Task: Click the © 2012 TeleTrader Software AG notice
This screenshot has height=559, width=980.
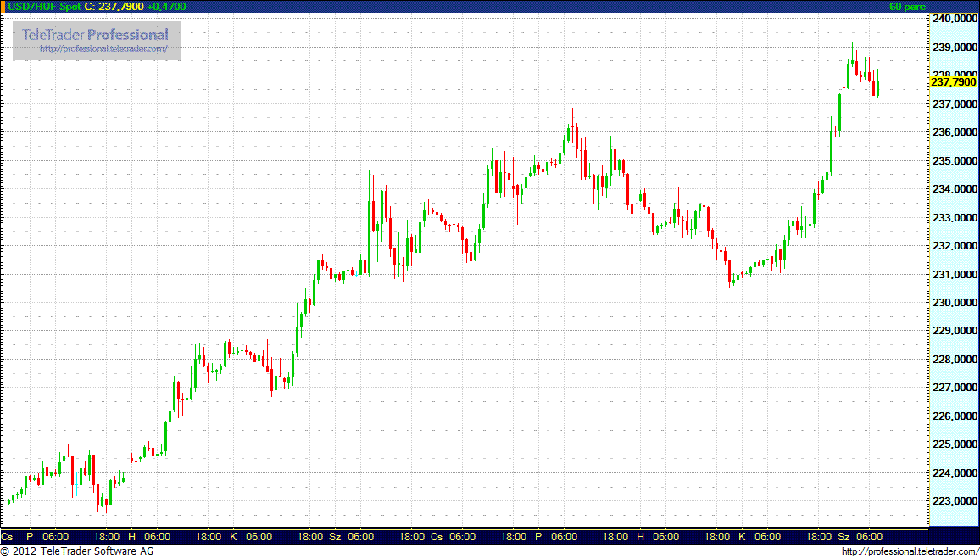Action: 77,551
